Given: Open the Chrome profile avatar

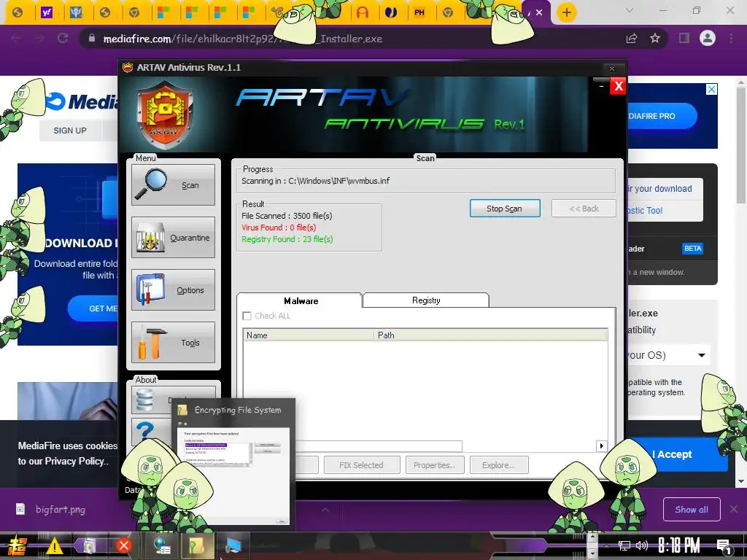Looking at the screenshot, I should (x=708, y=38).
